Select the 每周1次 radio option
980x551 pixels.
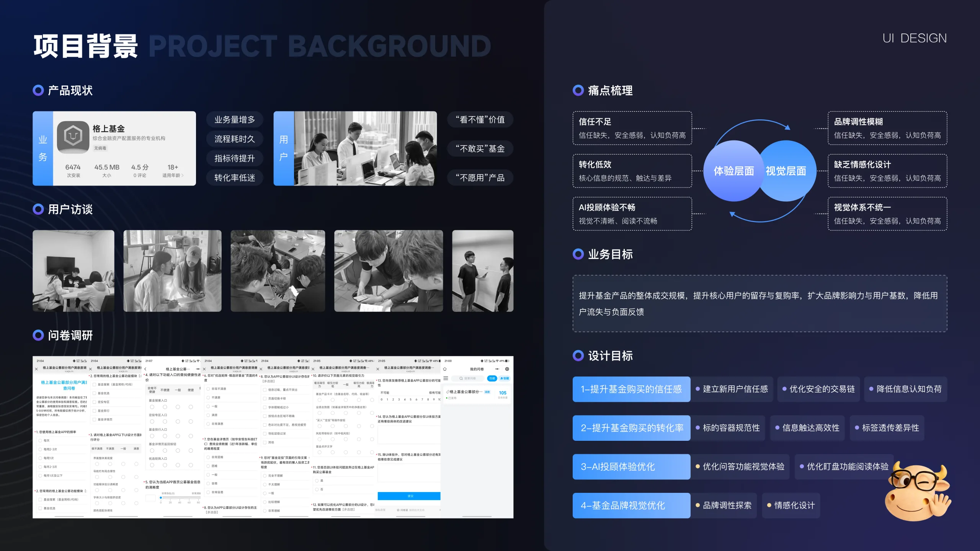pos(40,458)
